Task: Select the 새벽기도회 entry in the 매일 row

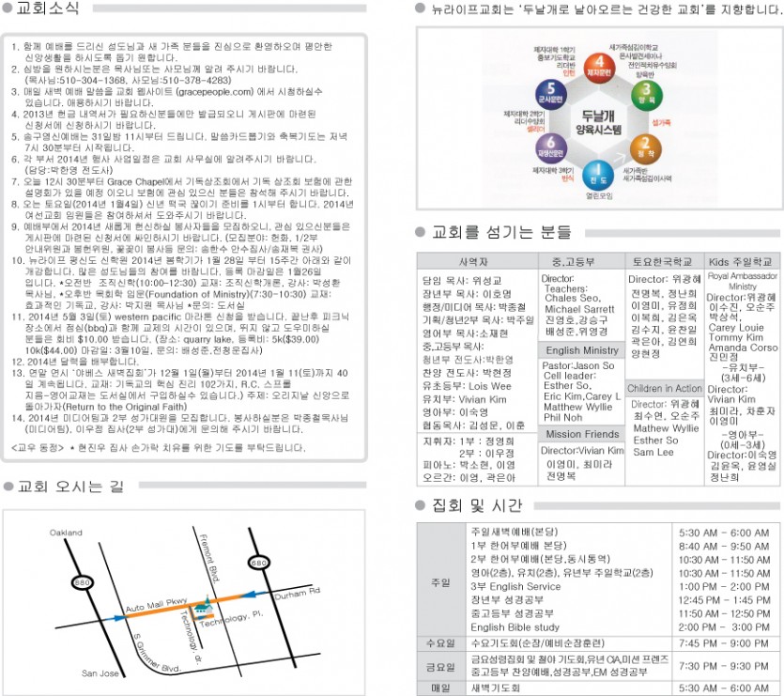Action: [x=496, y=688]
